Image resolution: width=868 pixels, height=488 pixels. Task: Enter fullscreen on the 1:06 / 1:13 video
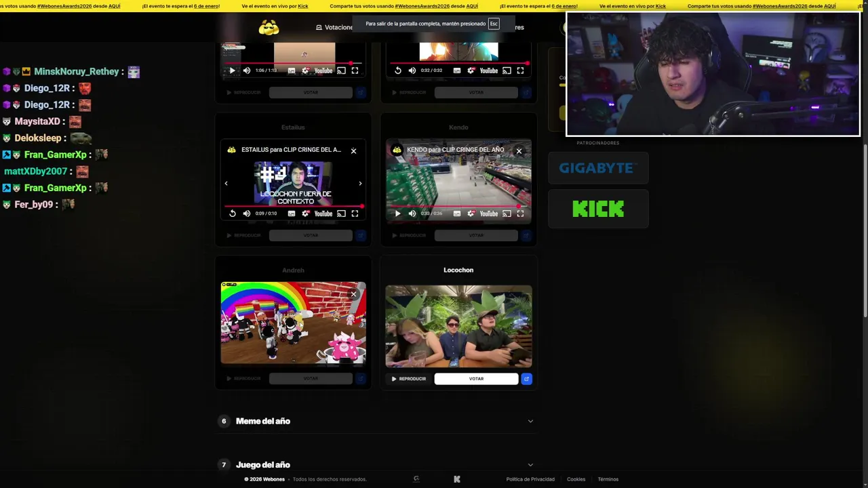tap(355, 70)
